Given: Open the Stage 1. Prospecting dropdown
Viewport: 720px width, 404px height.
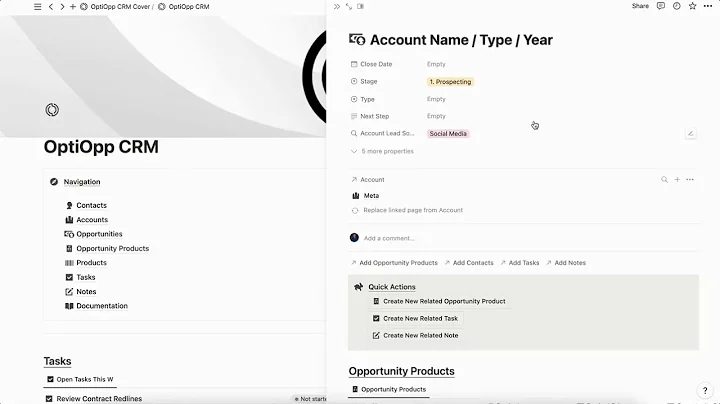Looking at the screenshot, I should [x=450, y=82].
